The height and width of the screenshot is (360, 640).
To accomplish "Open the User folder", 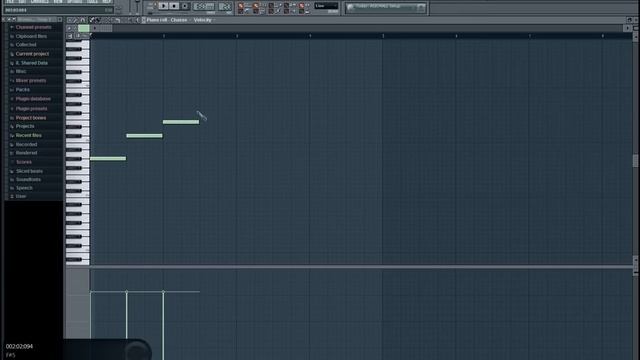I will 21,196.
